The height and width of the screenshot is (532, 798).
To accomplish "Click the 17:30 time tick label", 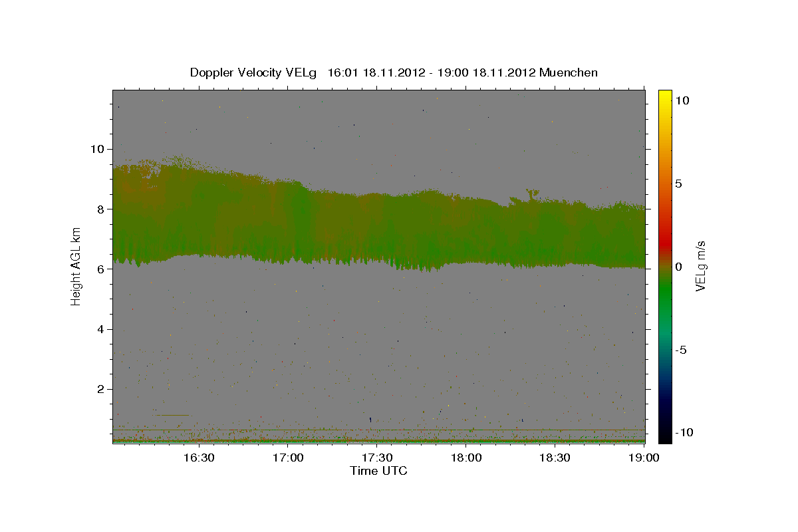I will point(377,458).
